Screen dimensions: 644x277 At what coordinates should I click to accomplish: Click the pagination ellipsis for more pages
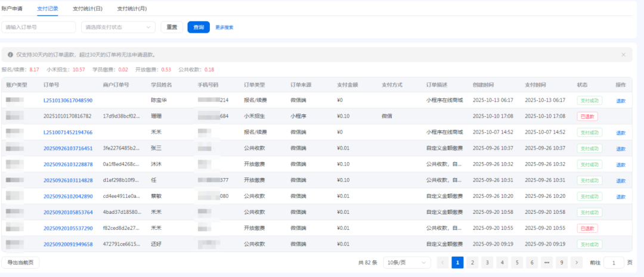tap(547, 262)
